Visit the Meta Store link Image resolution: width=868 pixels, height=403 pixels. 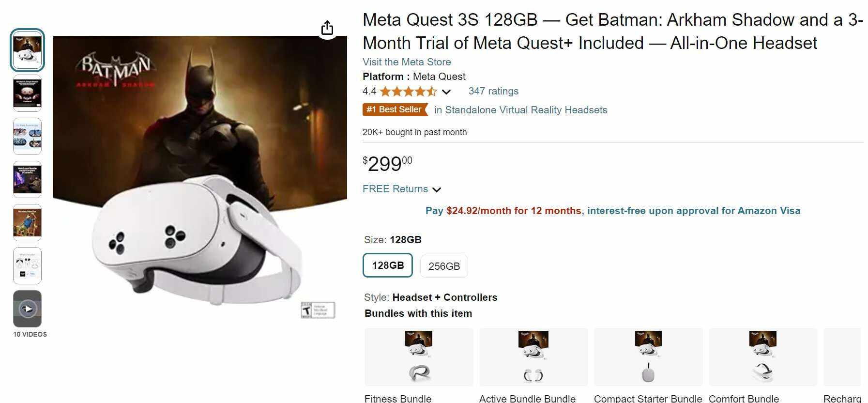coord(407,62)
